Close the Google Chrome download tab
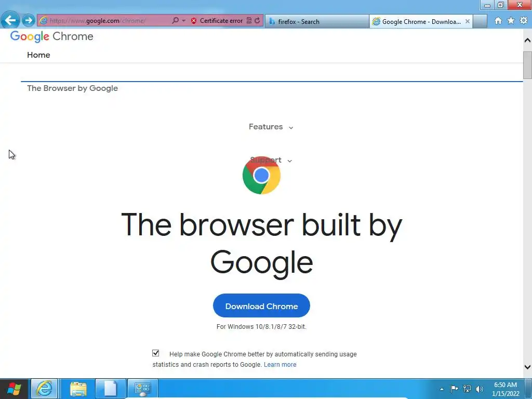The height and width of the screenshot is (399, 532). [x=468, y=21]
